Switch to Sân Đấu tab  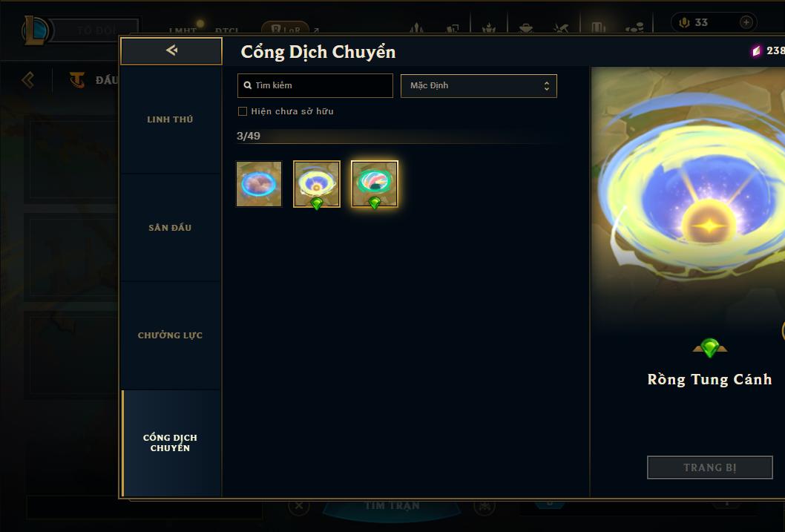click(171, 228)
